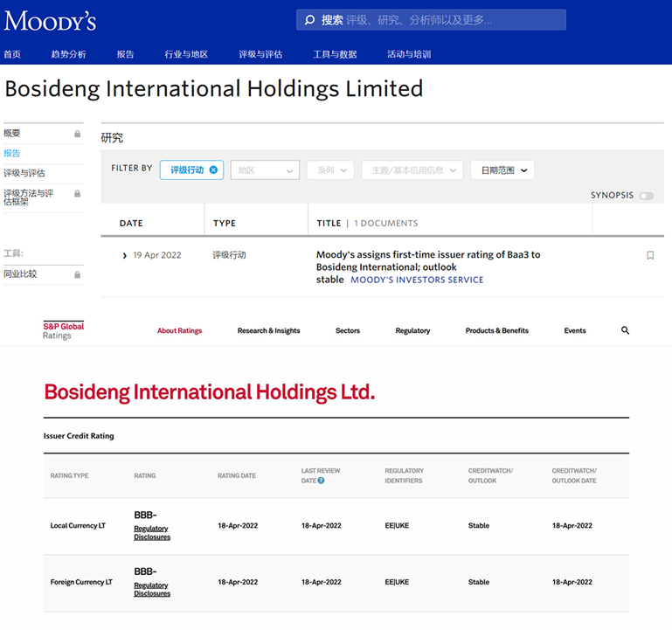Open the 系列 dropdown filter
672x630 pixels.
pyautogui.click(x=329, y=170)
